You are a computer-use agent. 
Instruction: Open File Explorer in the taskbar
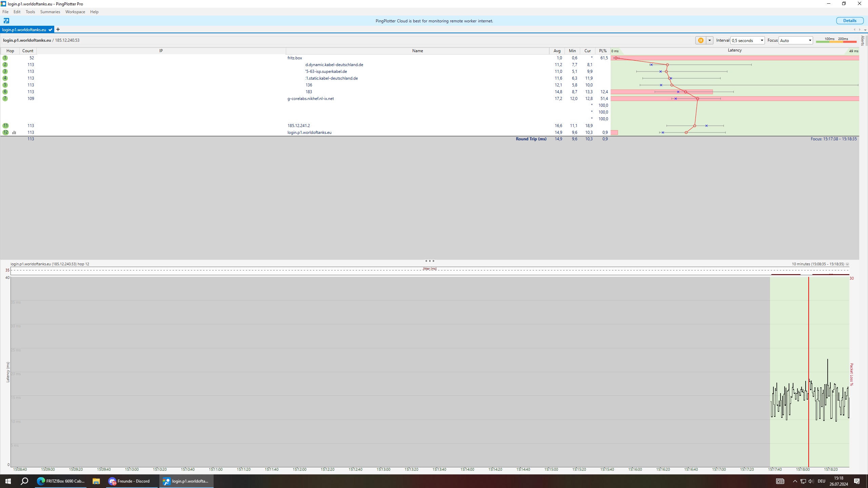pos(96,481)
